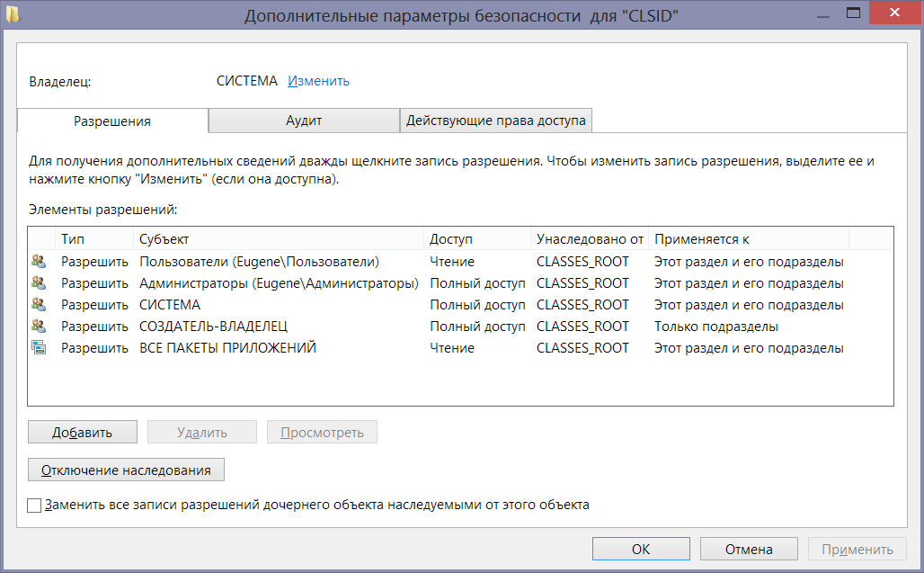This screenshot has height=573, width=924.
Task: Click the Унаследовано от column header
Action: [590, 239]
